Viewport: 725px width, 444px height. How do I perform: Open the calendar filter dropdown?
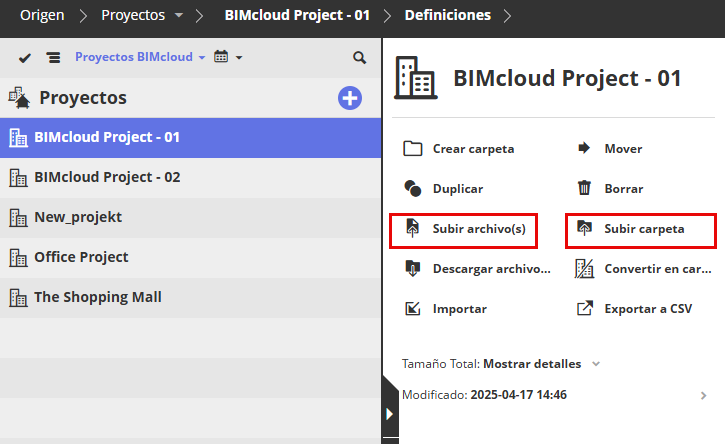point(228,58)
